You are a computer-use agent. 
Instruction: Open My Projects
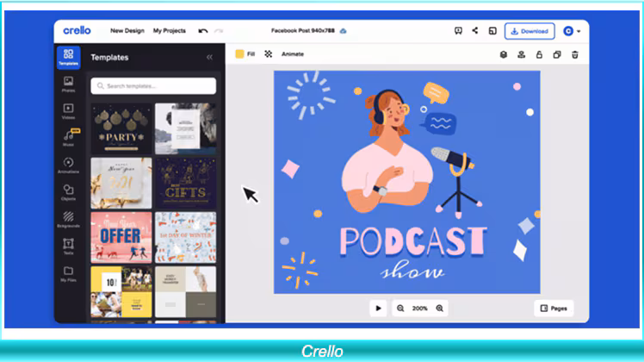pos(170,31)
